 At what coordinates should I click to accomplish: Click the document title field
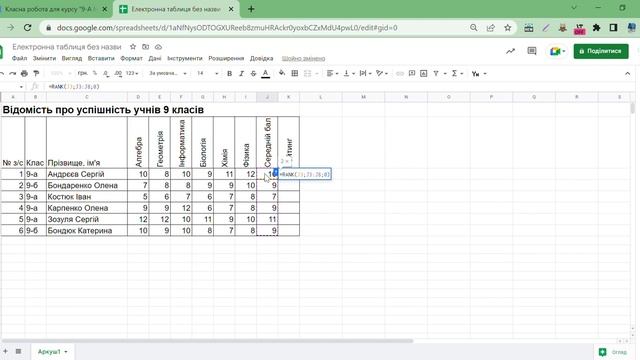67,47
